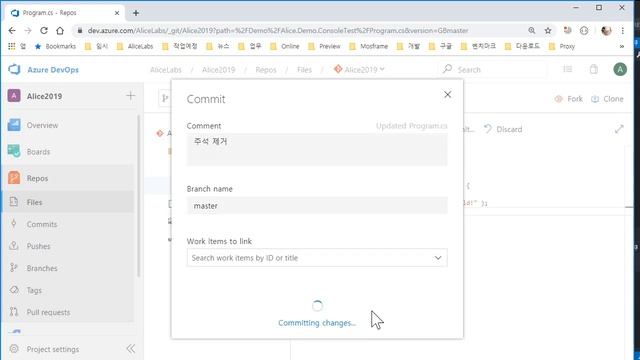The height and width of the screenshot is (360, 640).
Task: Open a new browser tab
Action: [136, 13]
